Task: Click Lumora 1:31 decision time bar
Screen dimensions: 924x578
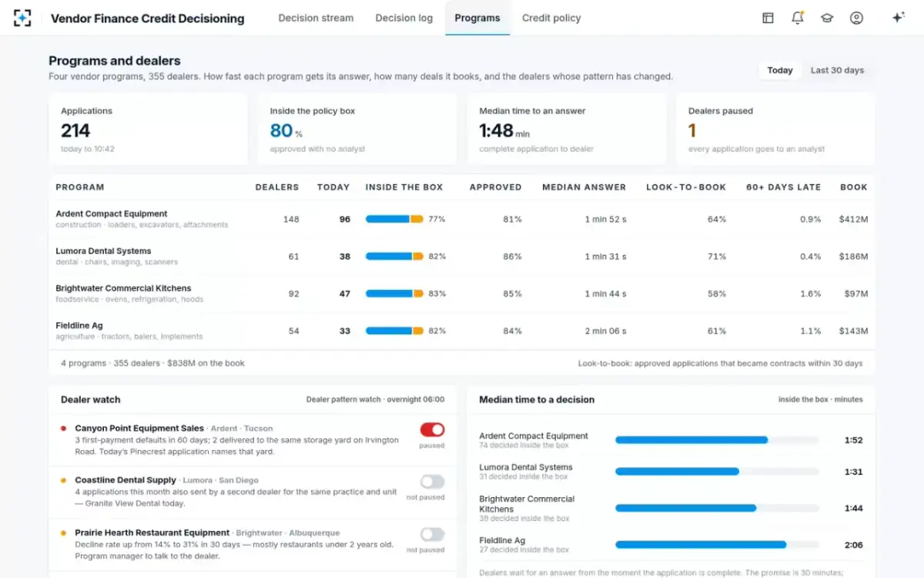Action: pyautogui.click(x=717, y=472)
